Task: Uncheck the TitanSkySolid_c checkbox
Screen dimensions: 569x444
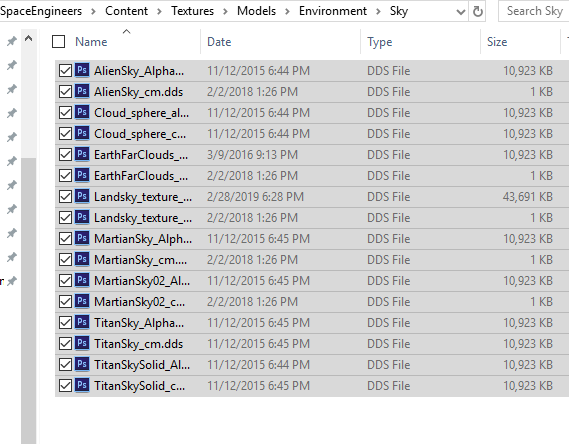Action: tap(65, 386)
